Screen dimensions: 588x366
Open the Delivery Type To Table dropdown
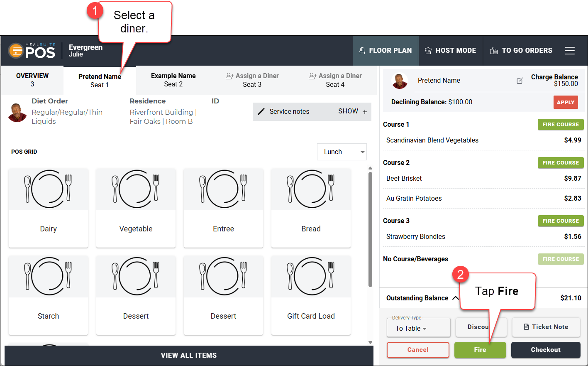point(419,327)
